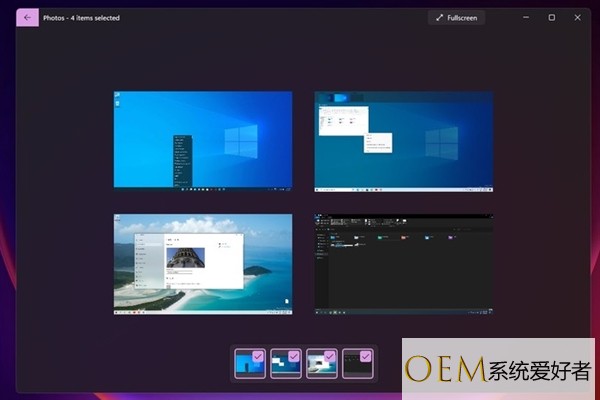Uncheck the second filmstrip thumbnail checkbox
This screenshot has height=400, width=600.
click(x=294, y=355)
